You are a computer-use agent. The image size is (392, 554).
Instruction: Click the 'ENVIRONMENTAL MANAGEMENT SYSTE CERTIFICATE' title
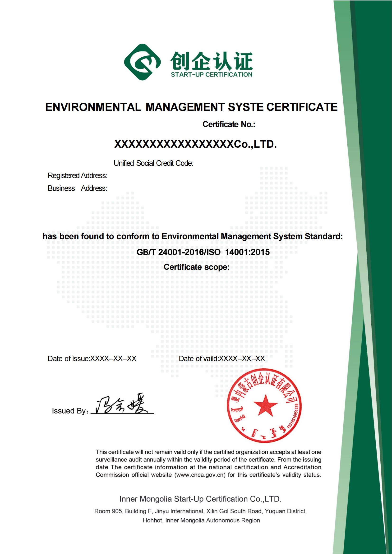point(191,107)
